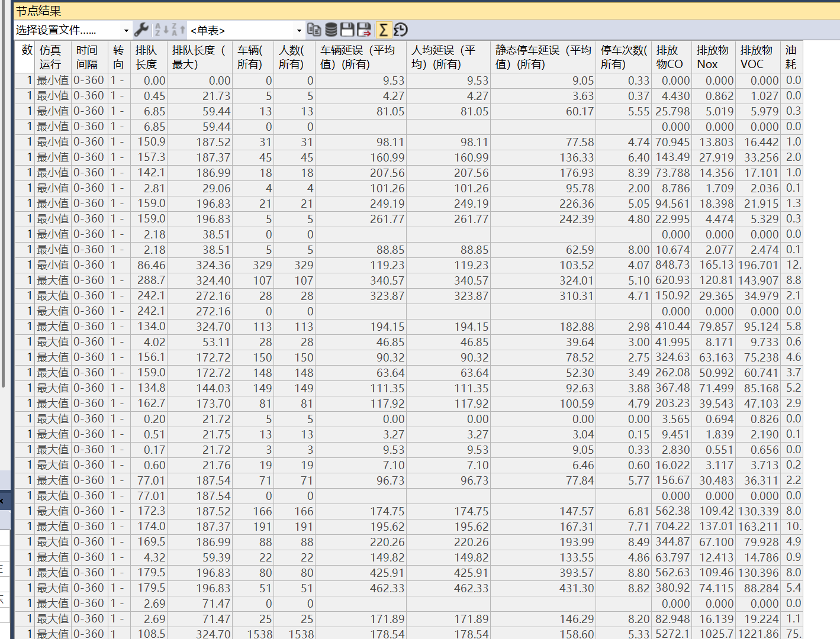
Task: Click the cell showing 288.7
Action: coord(149,280)
